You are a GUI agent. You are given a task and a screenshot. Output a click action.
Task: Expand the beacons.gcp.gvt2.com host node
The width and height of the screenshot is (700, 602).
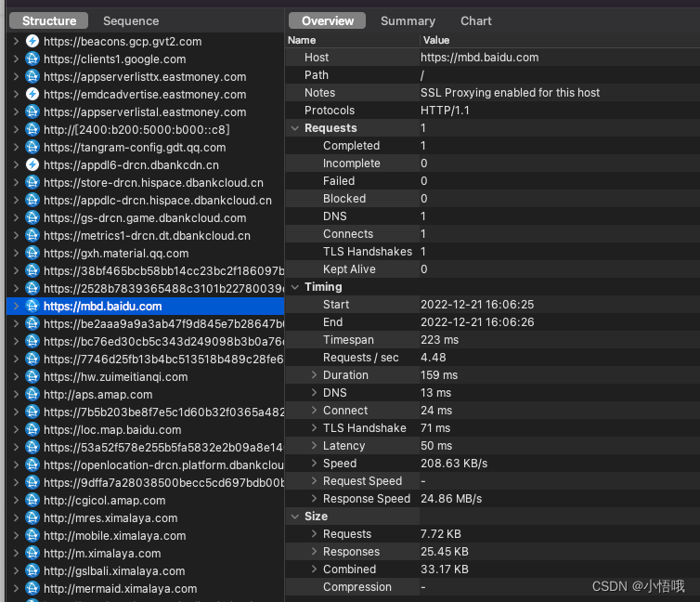(x=16, y=41)
